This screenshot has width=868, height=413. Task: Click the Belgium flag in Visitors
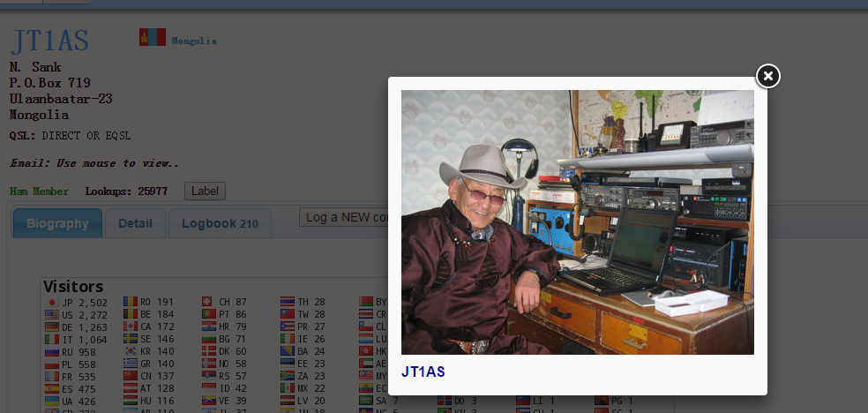tap(130, 314)
